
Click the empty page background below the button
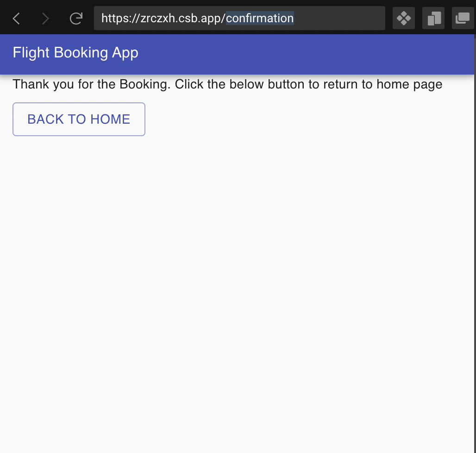pyautogui.click(x=238, y=278)
